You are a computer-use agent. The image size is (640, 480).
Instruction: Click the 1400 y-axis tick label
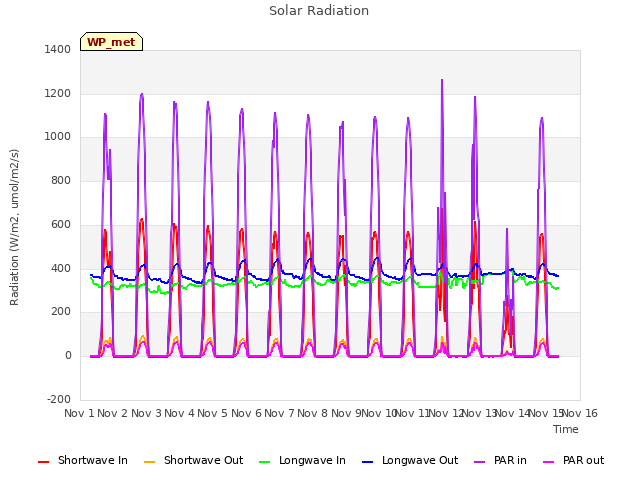click(x=58, y=49)
